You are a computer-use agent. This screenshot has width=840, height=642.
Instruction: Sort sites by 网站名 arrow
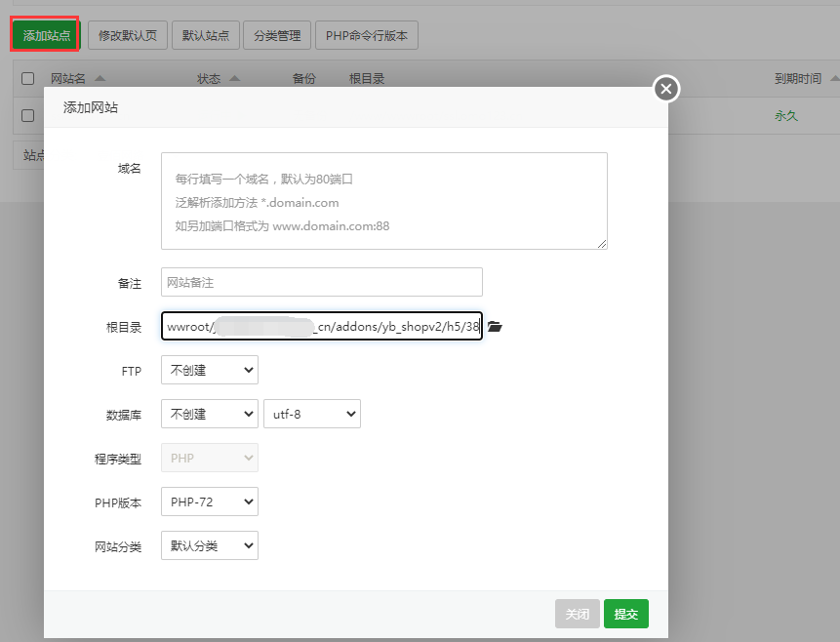coord(100,79)
